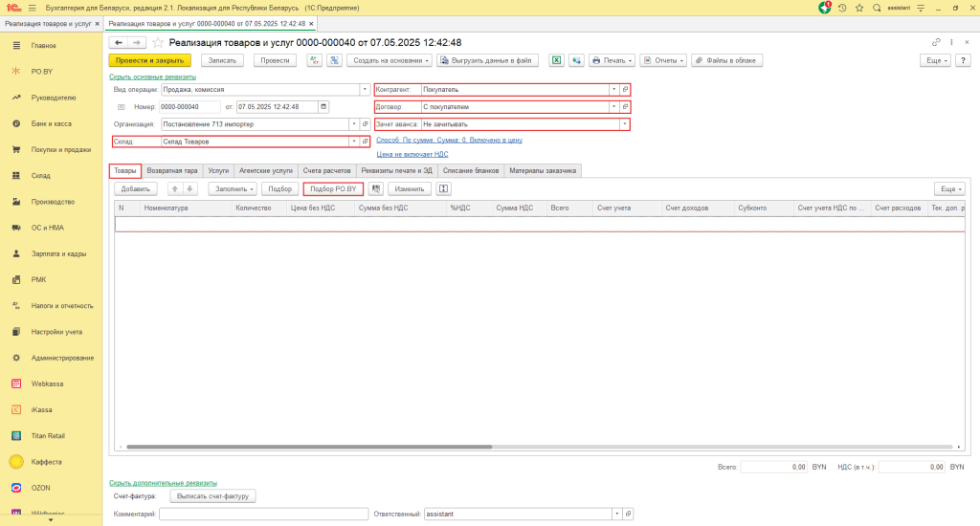Click into the Комментарий input field
The height and width of the screenshot is (526, 980).
click(264, 514)
